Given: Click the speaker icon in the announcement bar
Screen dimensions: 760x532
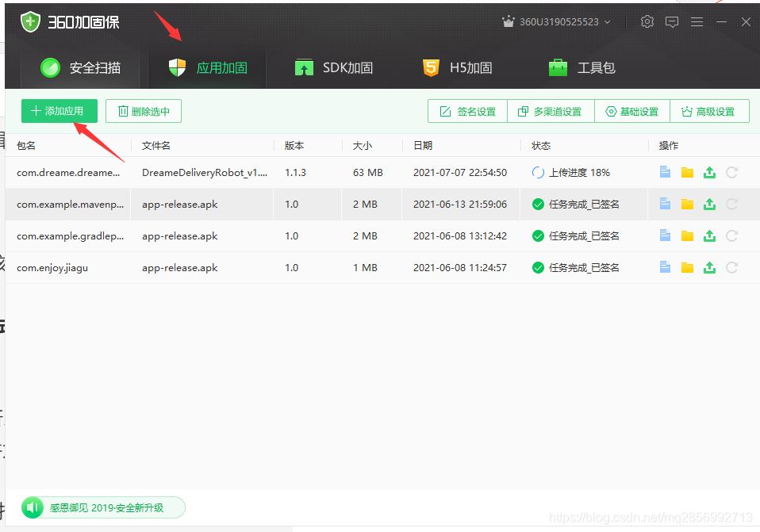Looking at the screenshot, I should click(x=33, y=507).
